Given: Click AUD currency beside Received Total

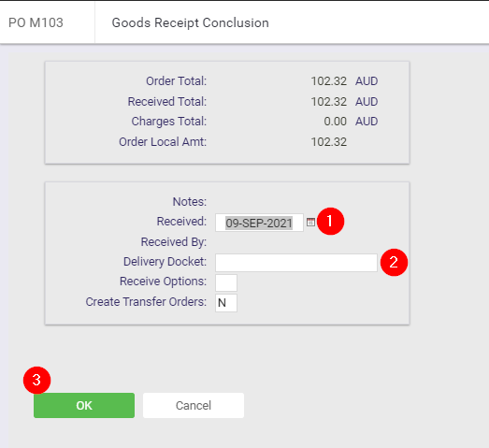Looking at the screenshot, I should (367, 102).
